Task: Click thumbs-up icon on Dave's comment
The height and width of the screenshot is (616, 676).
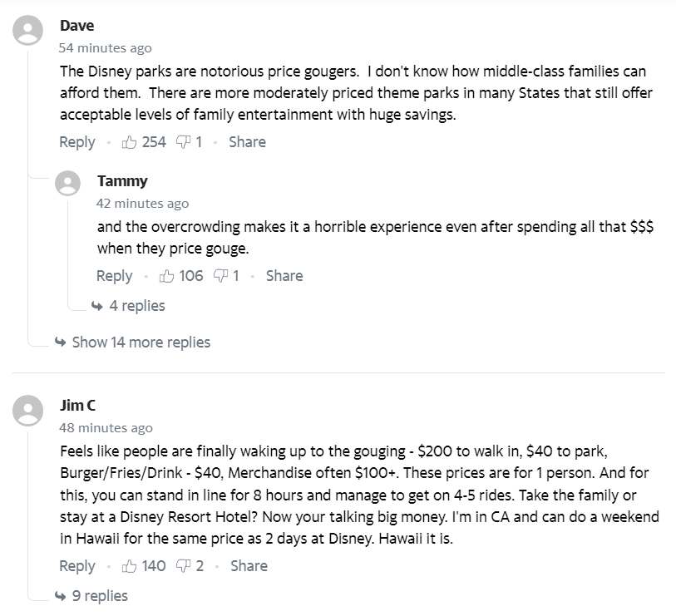Action: (x=129, y=142)
